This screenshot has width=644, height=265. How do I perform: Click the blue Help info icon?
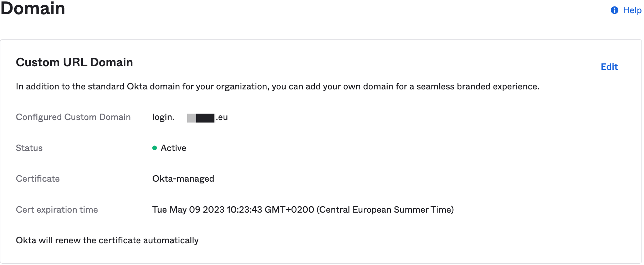pyautogui.click(x=614, y=10)
